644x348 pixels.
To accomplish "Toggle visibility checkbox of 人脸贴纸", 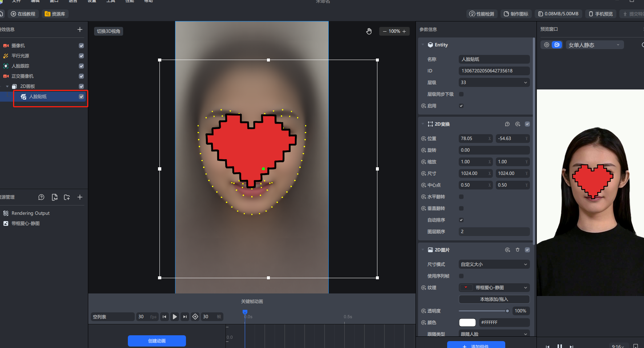I will [x=81, y=96].
